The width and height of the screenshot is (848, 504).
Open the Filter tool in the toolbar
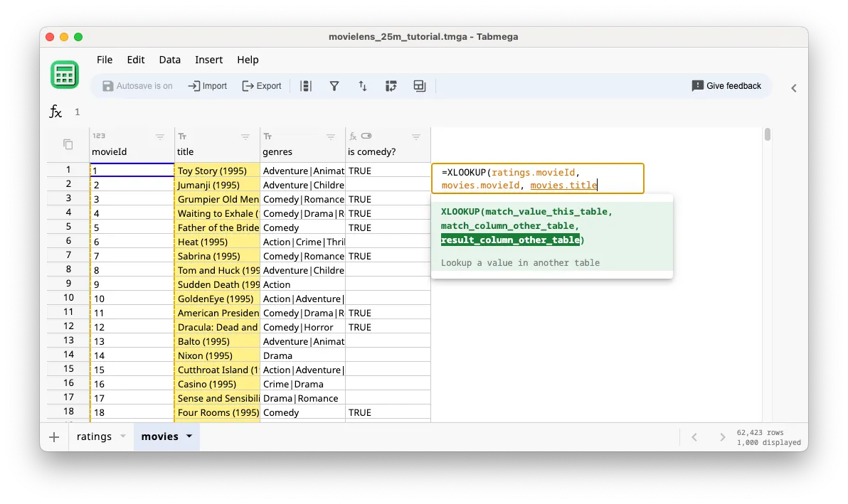[334, 85]
